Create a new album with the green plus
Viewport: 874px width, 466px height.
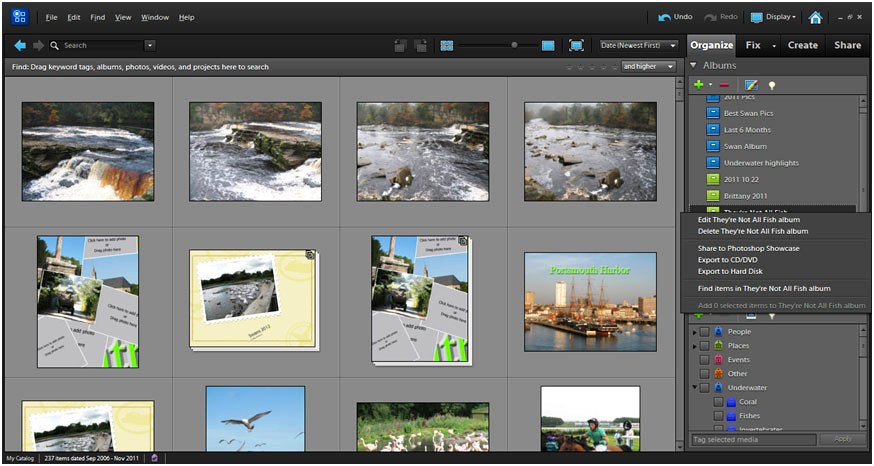click(698, 85)
